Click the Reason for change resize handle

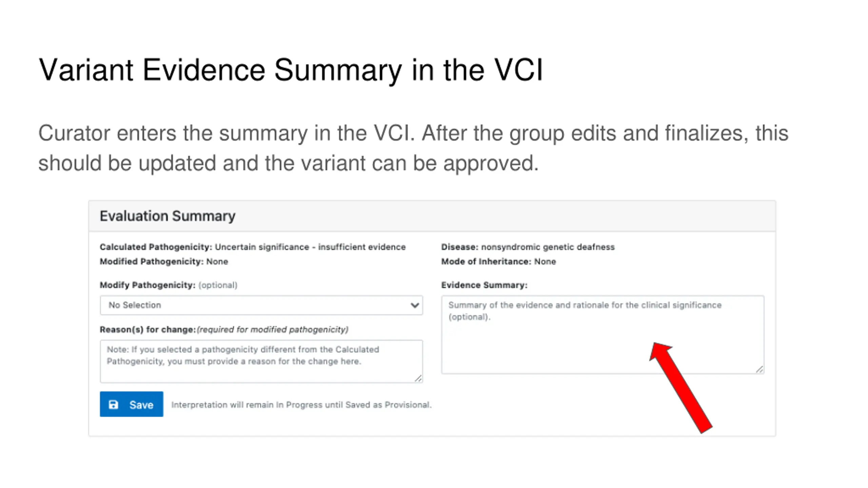[x=418, y=379]
